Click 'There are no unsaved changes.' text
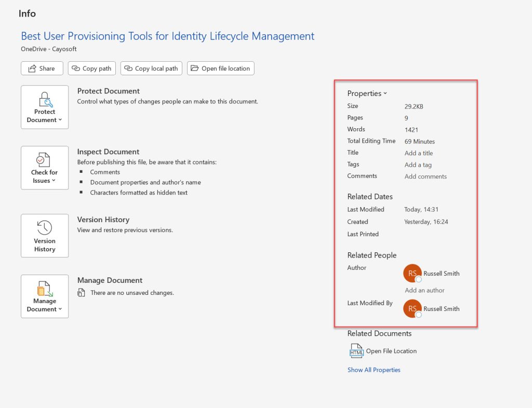The height and width of the screenshot is (408, 532). tap(132, 292)
